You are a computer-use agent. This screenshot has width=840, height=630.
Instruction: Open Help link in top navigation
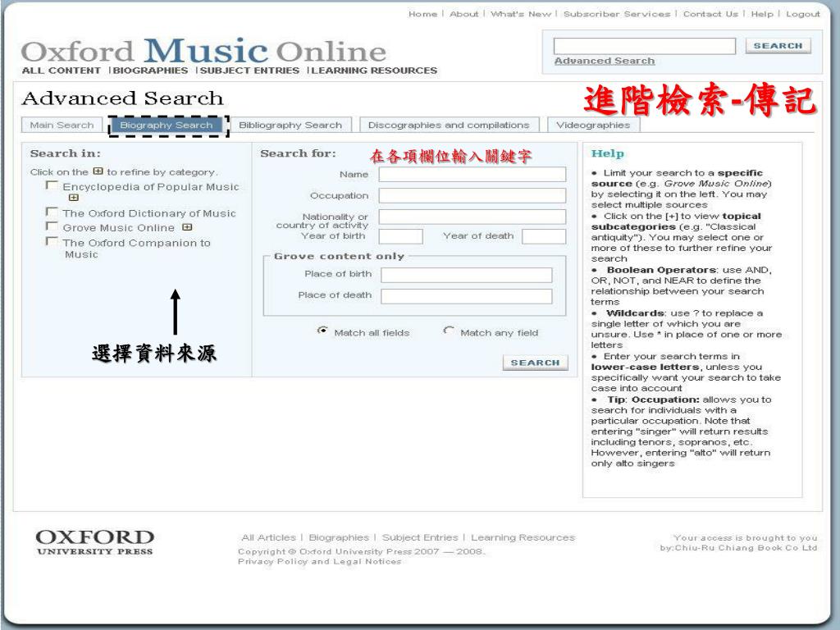tap(762, 14)
